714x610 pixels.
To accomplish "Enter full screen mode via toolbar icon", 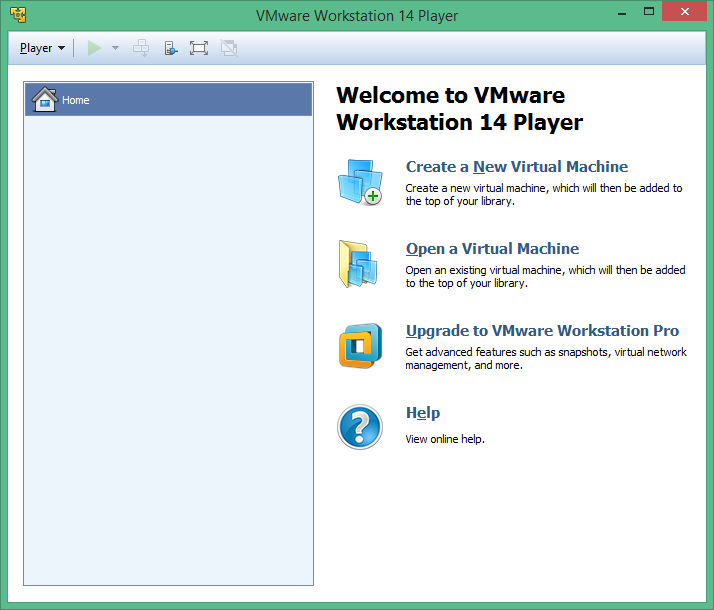I will [x=199, y=48].
